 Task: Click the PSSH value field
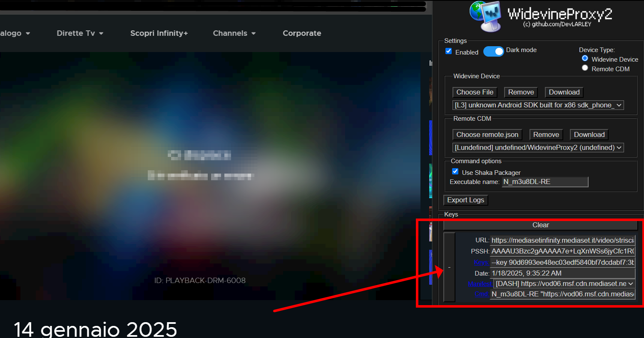[x=563, y=251]
